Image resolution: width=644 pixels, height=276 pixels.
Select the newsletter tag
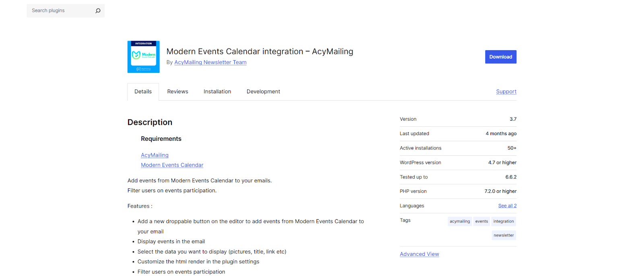coord(504,235)
